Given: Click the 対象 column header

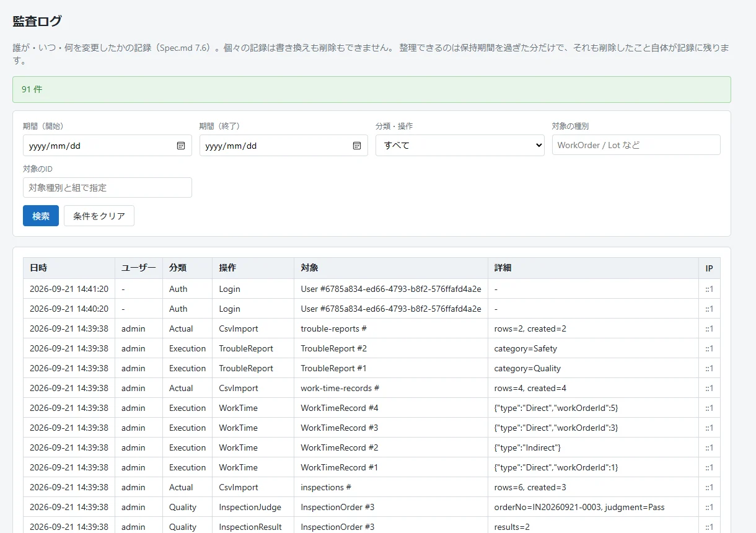Looking at the screenshot, I should 391,268.
